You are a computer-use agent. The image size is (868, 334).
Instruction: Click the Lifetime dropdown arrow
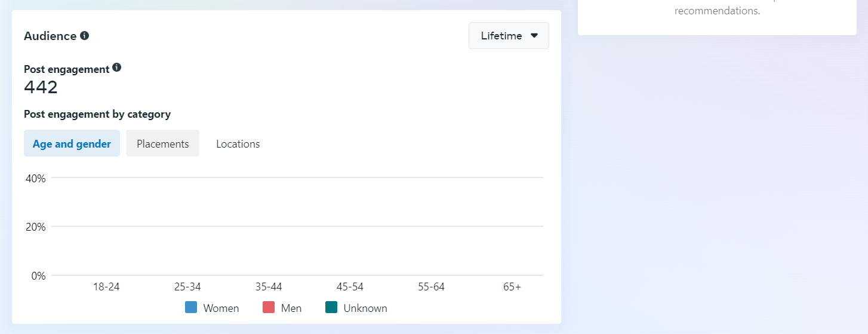coord(534,36)
